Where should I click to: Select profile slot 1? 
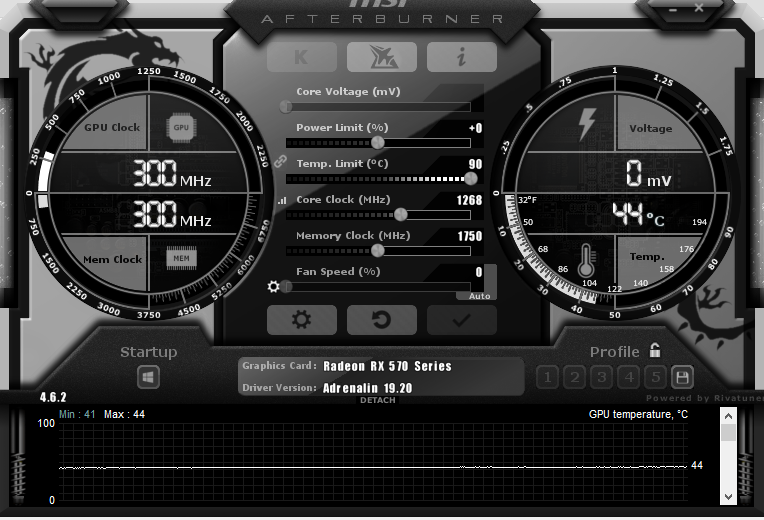(x=547, y=377)
